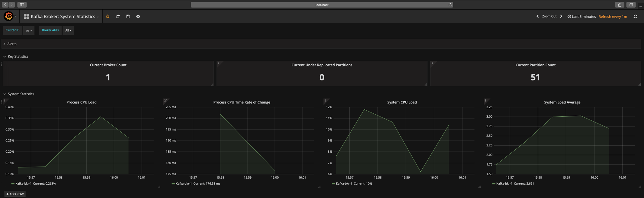
Task: Click info icon on Current Partition Count panel
Action: (x=432, y=63)
